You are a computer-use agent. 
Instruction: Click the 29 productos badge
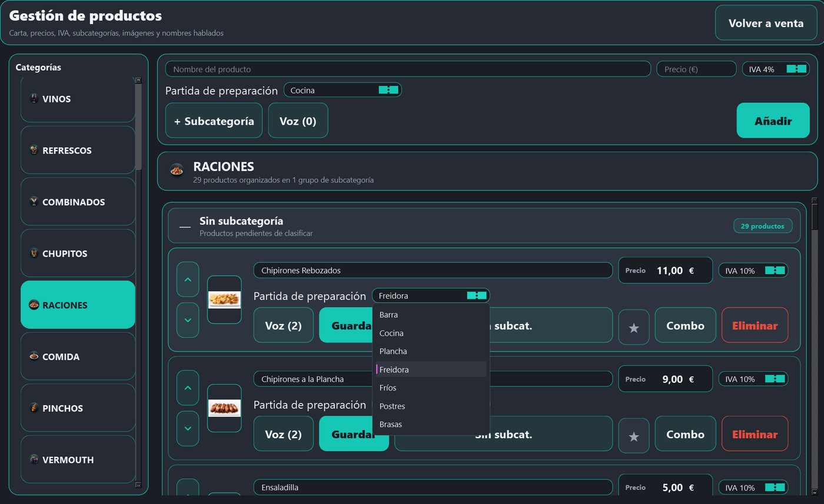pyautogui.click(x=763, y=226)
